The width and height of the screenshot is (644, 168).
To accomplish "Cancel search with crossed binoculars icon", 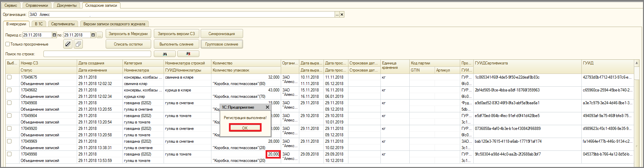I will click(x=188, y=54).
